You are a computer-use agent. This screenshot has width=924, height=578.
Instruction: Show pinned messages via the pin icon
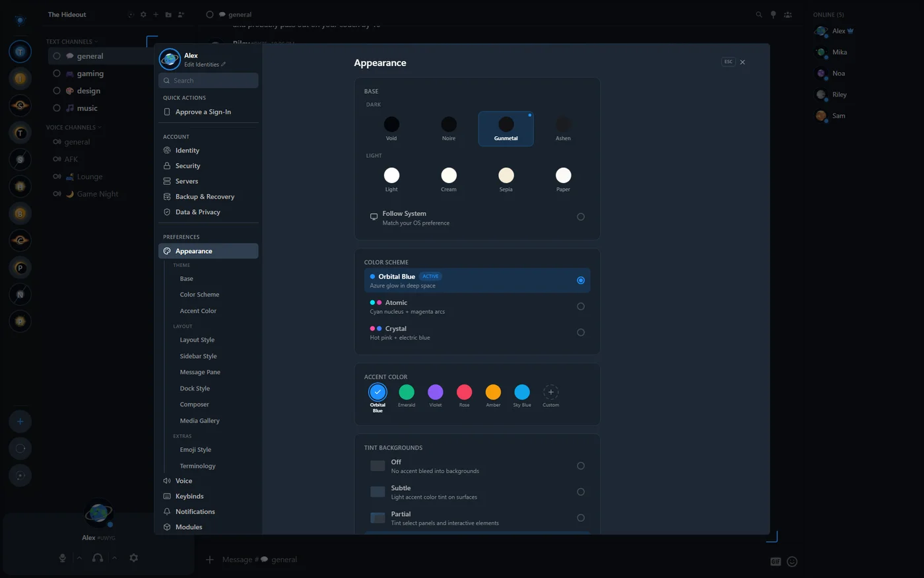pos(774,15)
